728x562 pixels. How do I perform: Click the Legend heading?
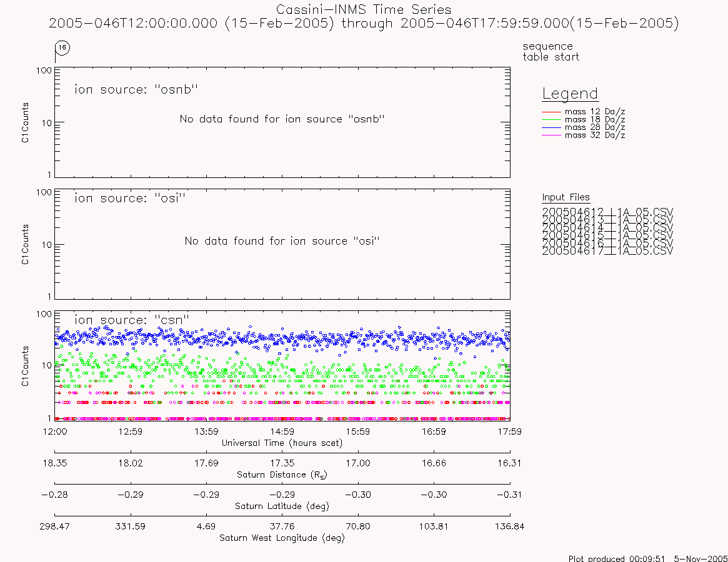click(570, 94)
